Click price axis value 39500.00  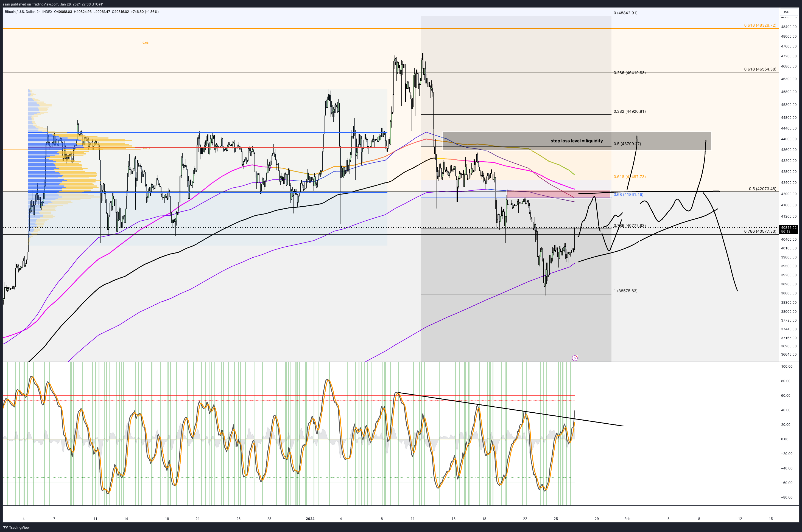[789, 266]
